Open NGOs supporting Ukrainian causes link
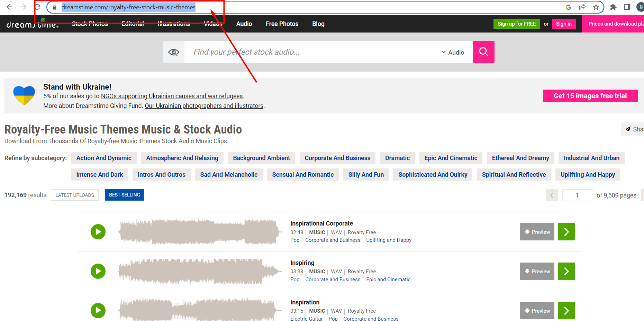The height and width of the screenshot is (321, 644). [172, 96]
